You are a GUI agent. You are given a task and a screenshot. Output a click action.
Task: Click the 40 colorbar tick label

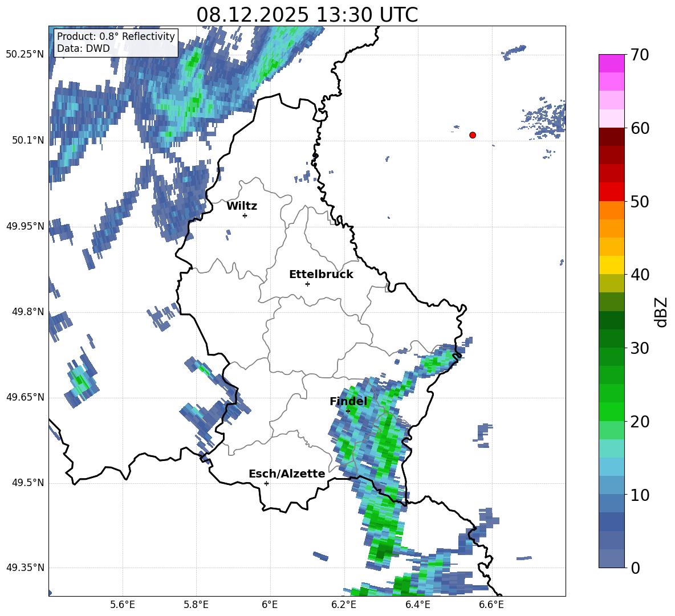click(640, 275)
